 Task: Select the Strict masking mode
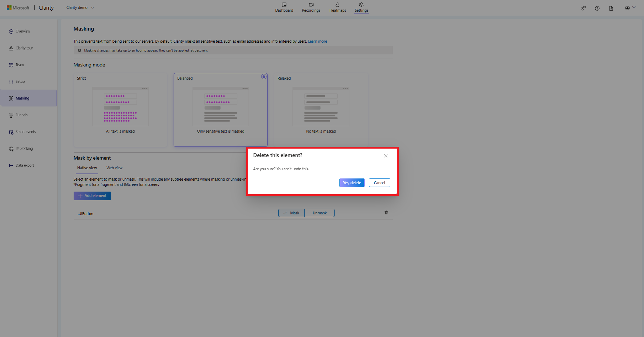(120, 110)
